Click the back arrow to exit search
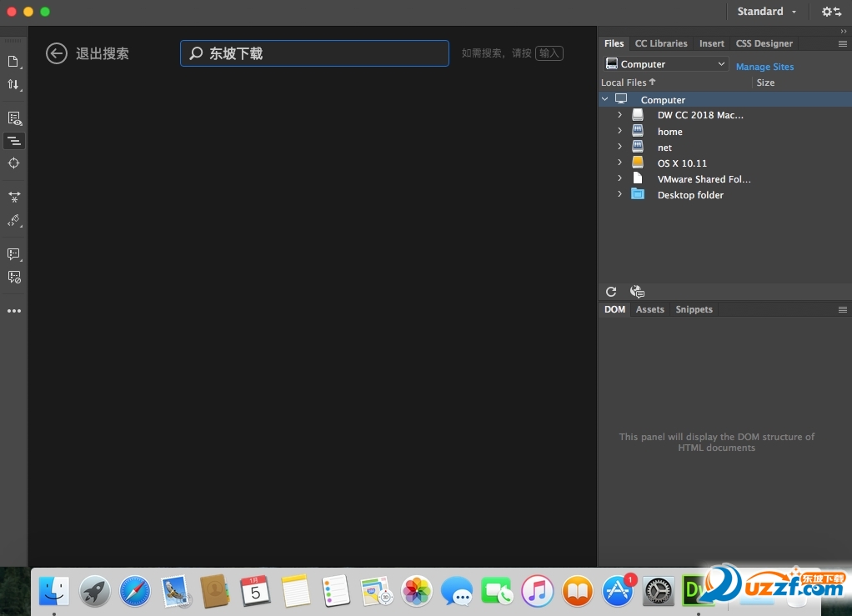 (57, 53)
